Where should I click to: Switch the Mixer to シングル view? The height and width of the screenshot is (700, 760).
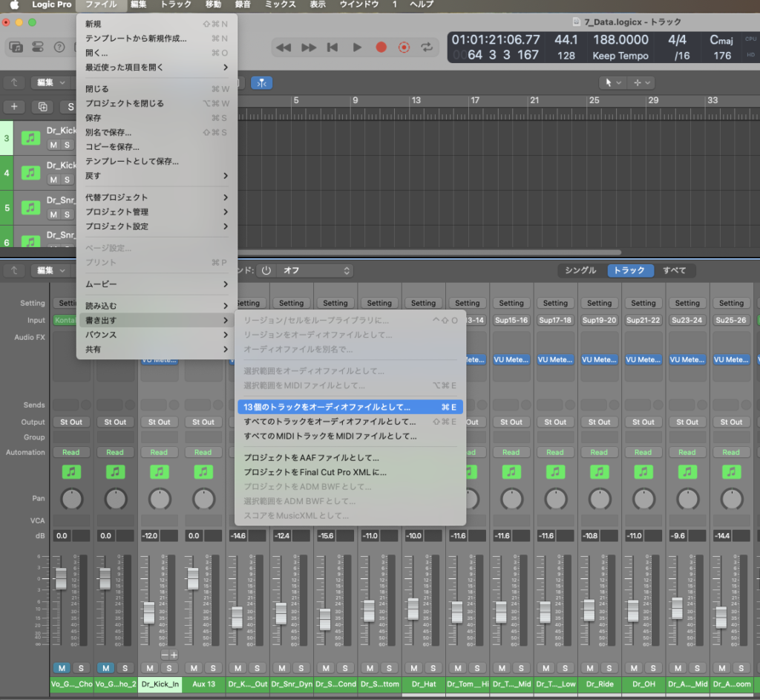click(580, 270)
